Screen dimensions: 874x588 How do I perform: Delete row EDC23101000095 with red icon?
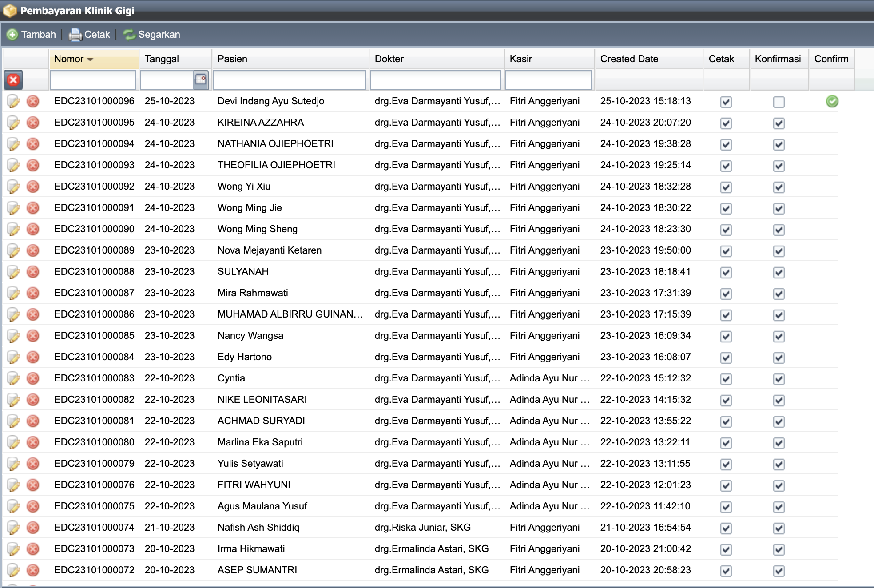[x=33, y=123]
